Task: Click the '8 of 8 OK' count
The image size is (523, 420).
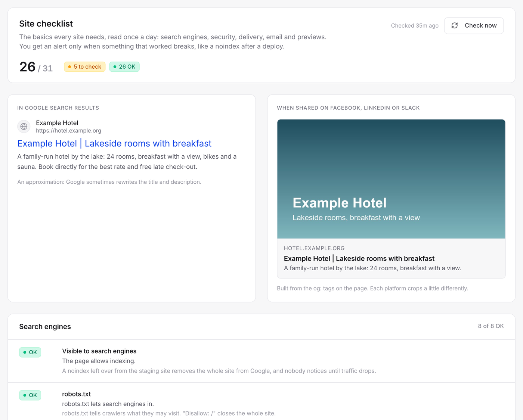Action: coord(491,326)
